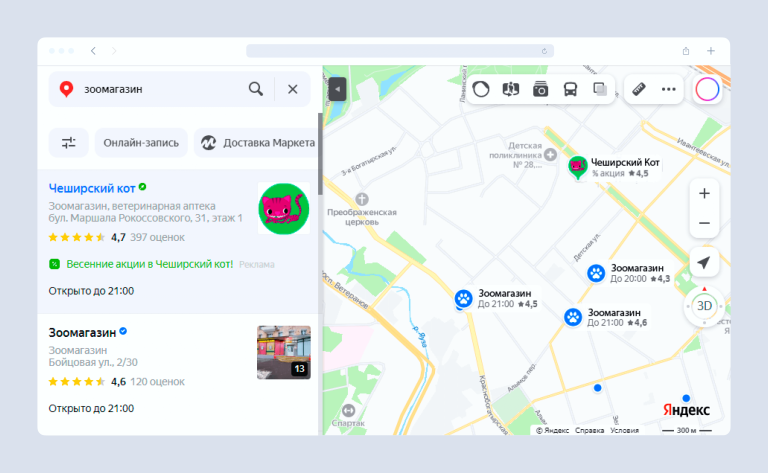This screenshot has width=768, height=473.
Task: Open the three-dots more menu
Action: click(669, 89)
